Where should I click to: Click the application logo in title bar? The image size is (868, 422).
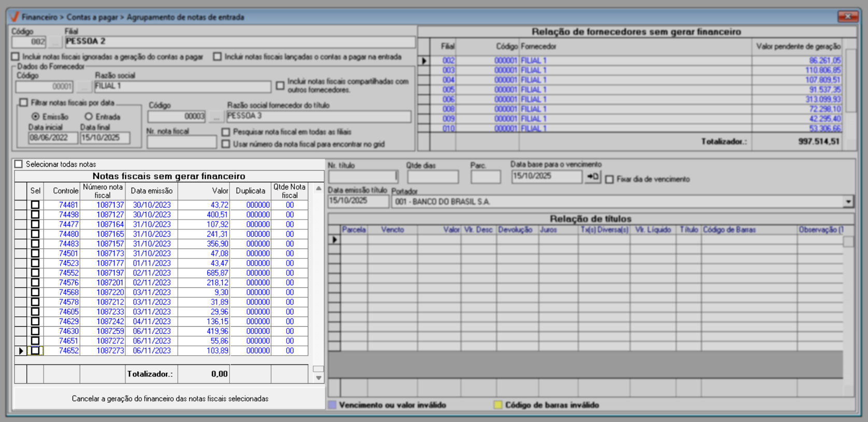pyautogui.click(x=14, y=17)
